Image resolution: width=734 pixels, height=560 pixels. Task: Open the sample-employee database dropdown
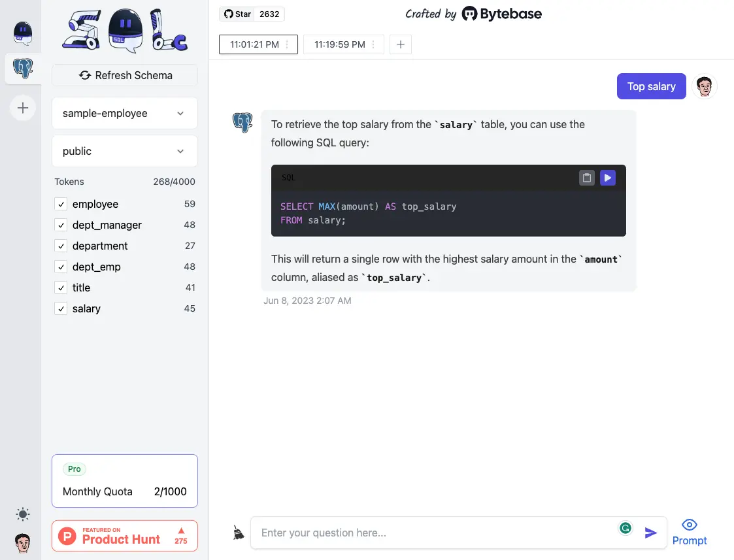click(x=124, y=113)
